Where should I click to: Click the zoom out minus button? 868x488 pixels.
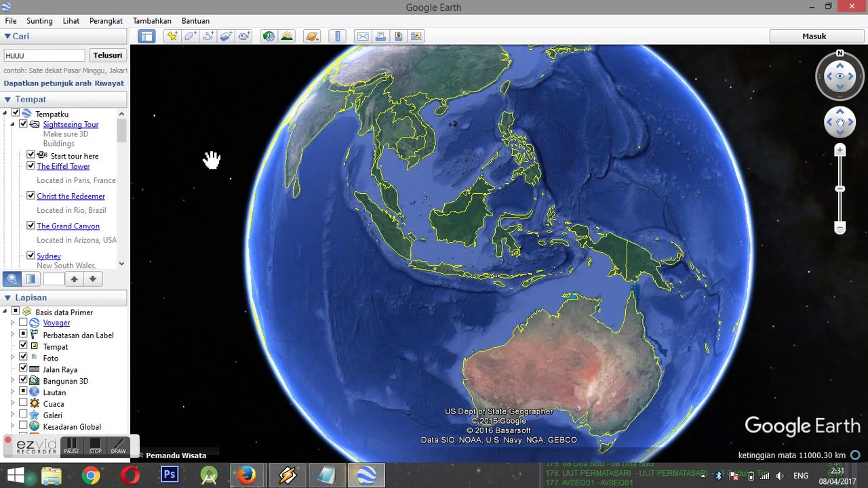coord(840,228)
